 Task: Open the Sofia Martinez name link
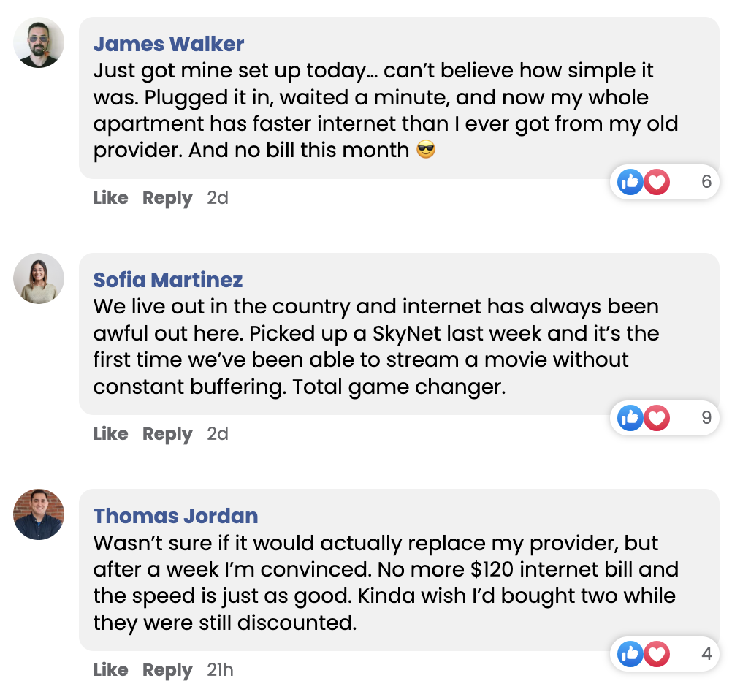(x=168, y=280)
